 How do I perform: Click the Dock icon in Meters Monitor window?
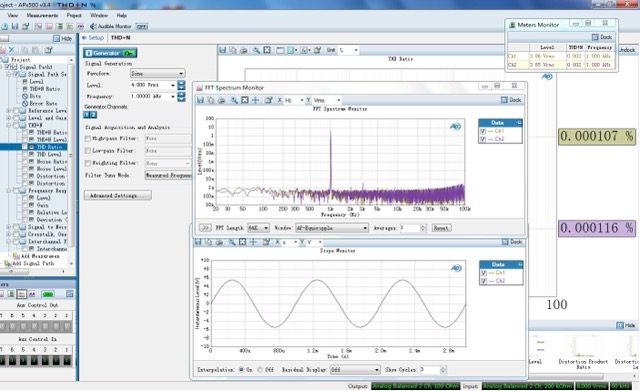[x=595, y=37]
